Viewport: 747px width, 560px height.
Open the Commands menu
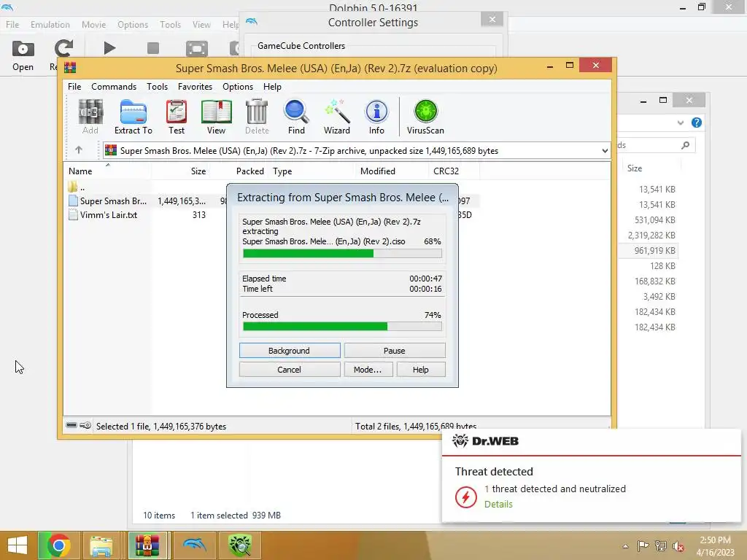coord(114,87)
